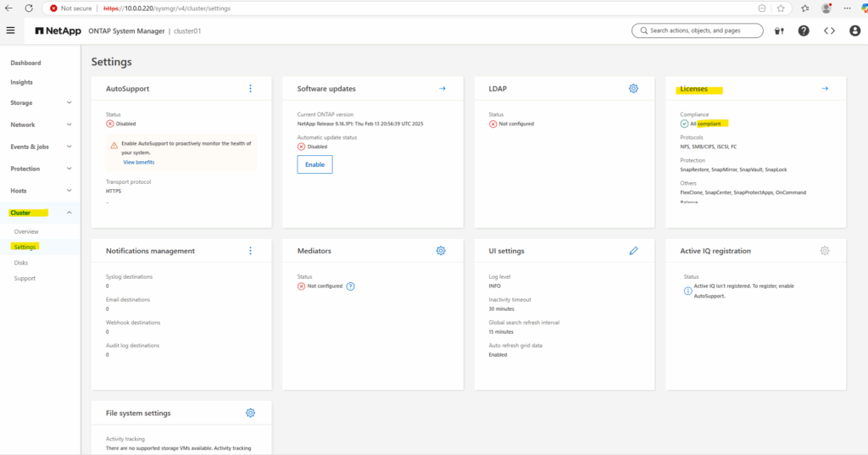This screenshot has width=868, height=455.
Task: Reload the browser page
Action: pos(29,8)
